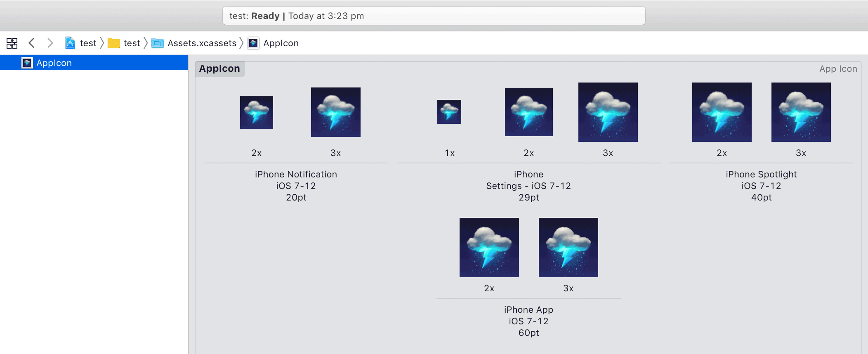Click the iPhone Settings - iOS 7-12 29pt label

tap(529, 186)
